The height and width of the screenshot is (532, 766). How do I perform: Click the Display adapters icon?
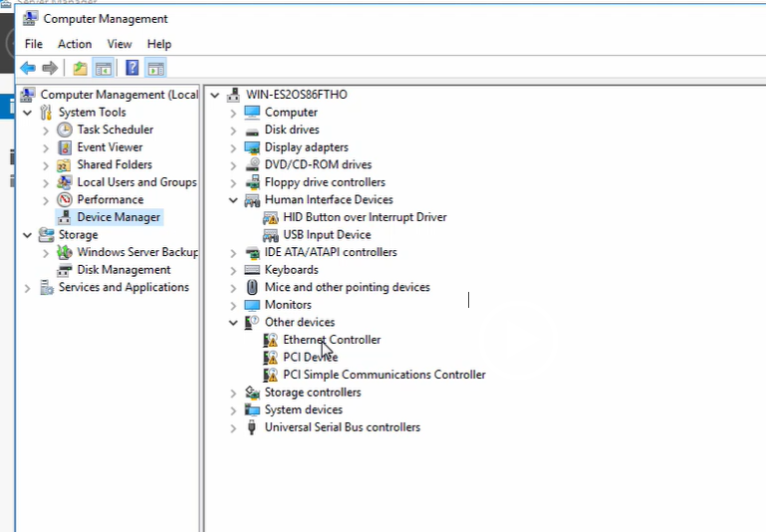coord(252,147)
